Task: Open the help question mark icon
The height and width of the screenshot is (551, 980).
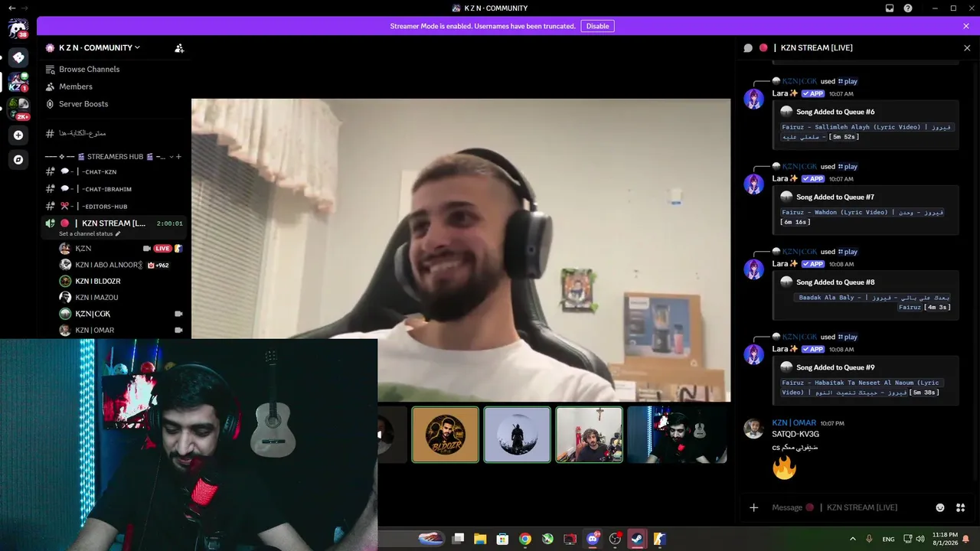Action: coord(908,8)
